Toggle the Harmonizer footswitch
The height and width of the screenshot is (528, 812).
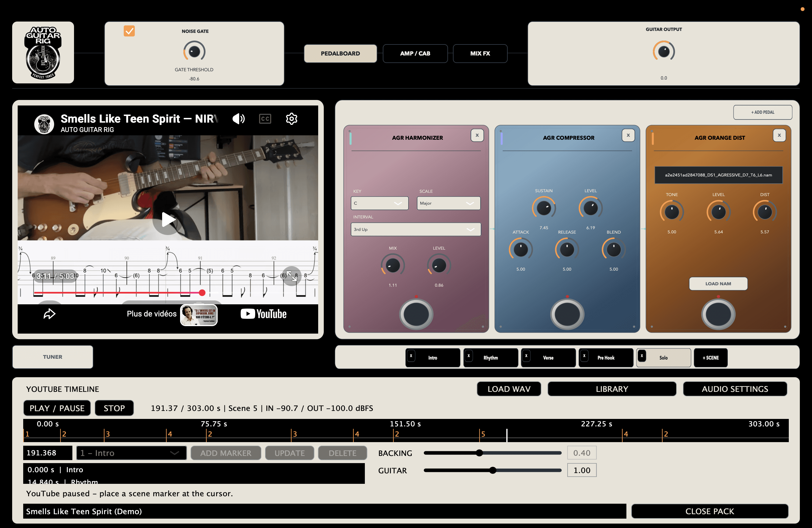click(x=416, y=314)
